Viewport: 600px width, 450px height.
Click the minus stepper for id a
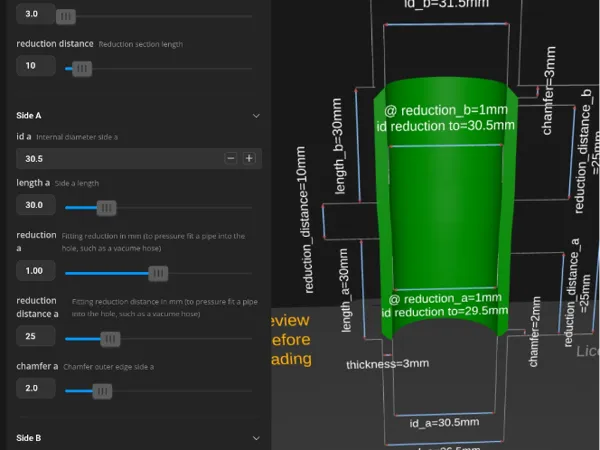click(231, 158)
